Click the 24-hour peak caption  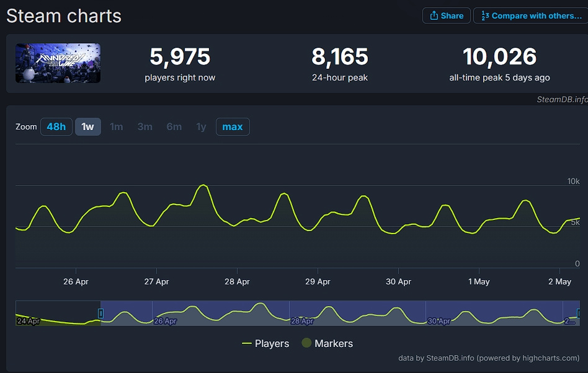340,77
